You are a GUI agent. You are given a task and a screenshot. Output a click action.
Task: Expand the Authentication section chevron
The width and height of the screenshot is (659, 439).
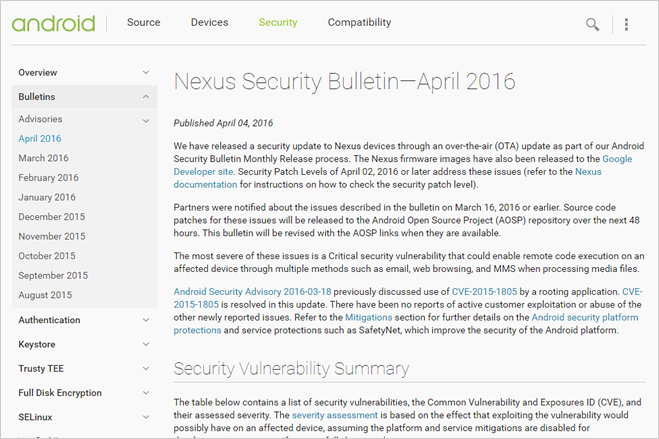point(146,320)
